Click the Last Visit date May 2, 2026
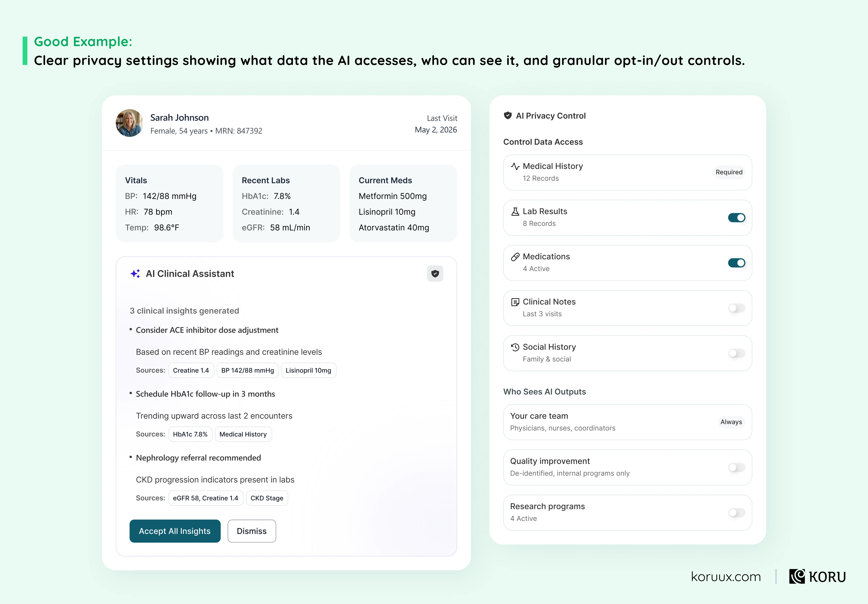 [x=436, y=130]
